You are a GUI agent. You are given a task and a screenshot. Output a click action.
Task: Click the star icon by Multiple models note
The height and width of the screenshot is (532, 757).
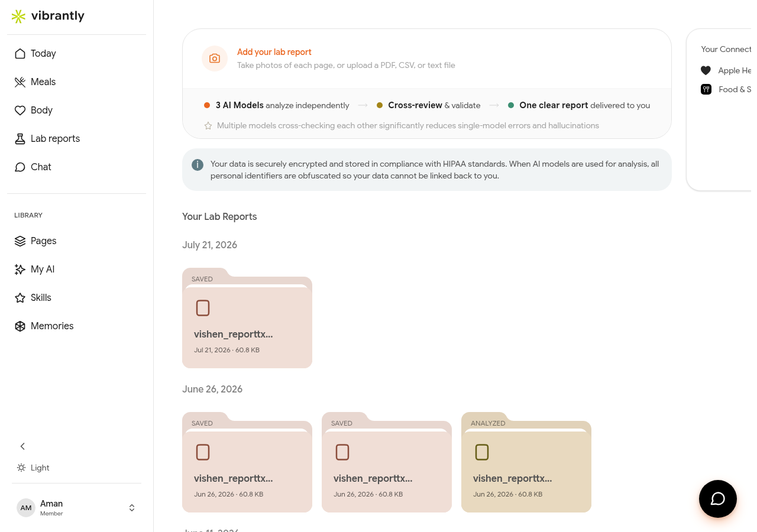[x=208, y=125]
